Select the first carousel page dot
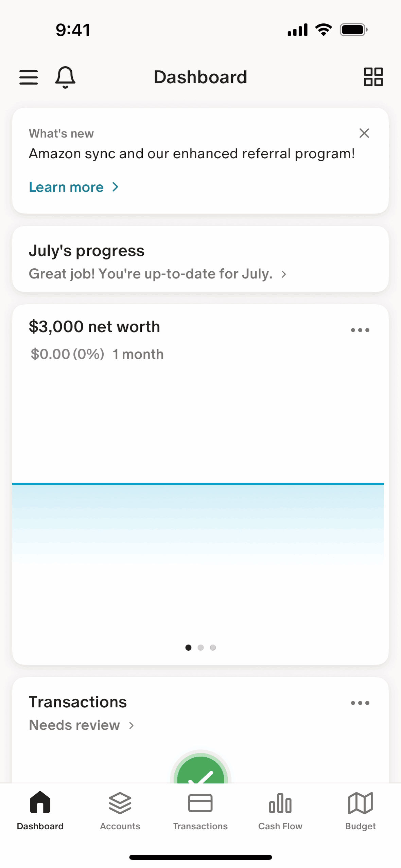The width and height of the screenshot is (401, 868). click(x=188, y=648)
